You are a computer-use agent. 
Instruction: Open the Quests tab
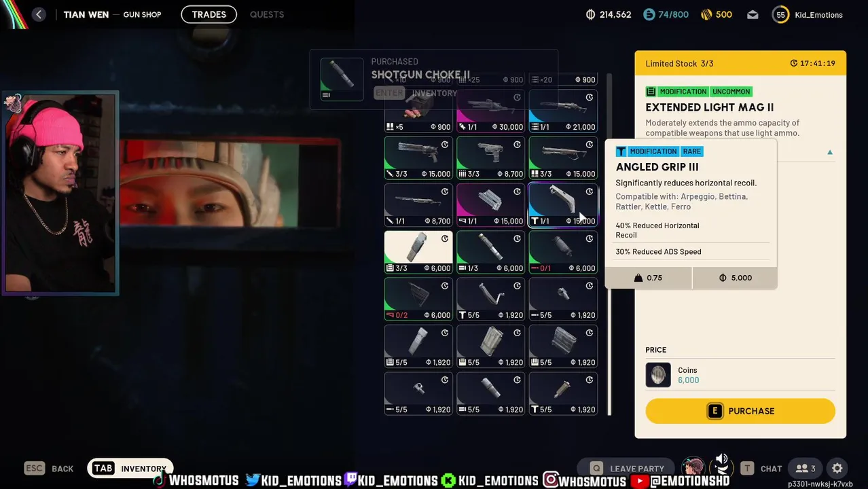point(267,14)
